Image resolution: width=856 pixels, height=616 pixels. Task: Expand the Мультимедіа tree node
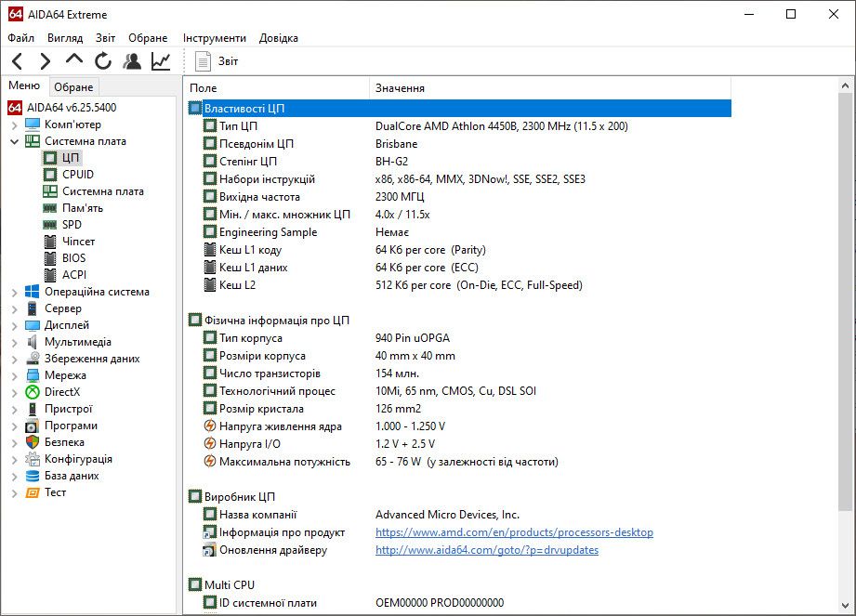[x=14, y=343]
